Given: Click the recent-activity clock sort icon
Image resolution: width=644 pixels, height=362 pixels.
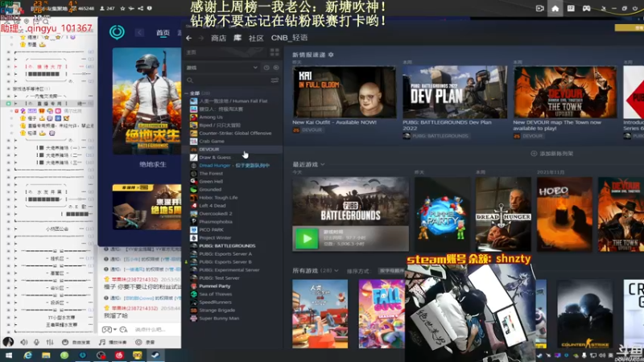Looking at the screenshot, I should [x=266, y=68].
